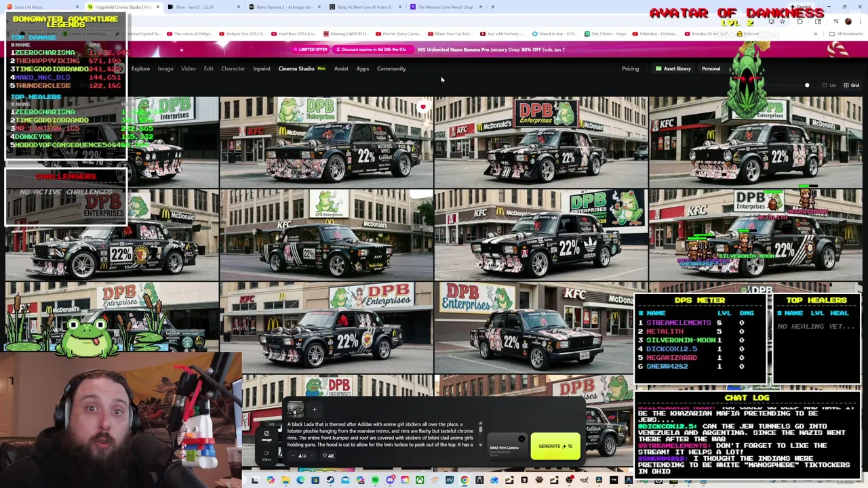
Task: Open Steam from the taskbar
Action: click(330, 481)
